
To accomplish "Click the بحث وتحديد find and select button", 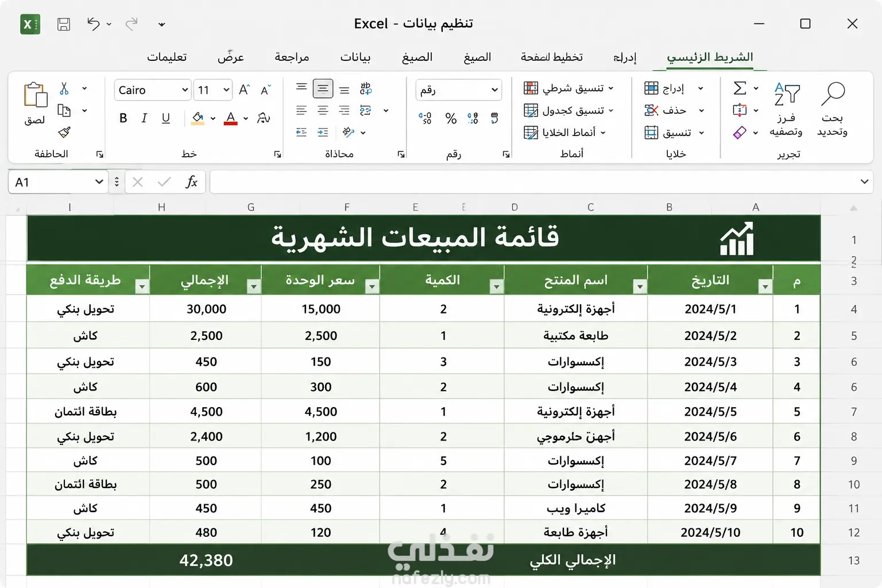I will click(832, 109).
